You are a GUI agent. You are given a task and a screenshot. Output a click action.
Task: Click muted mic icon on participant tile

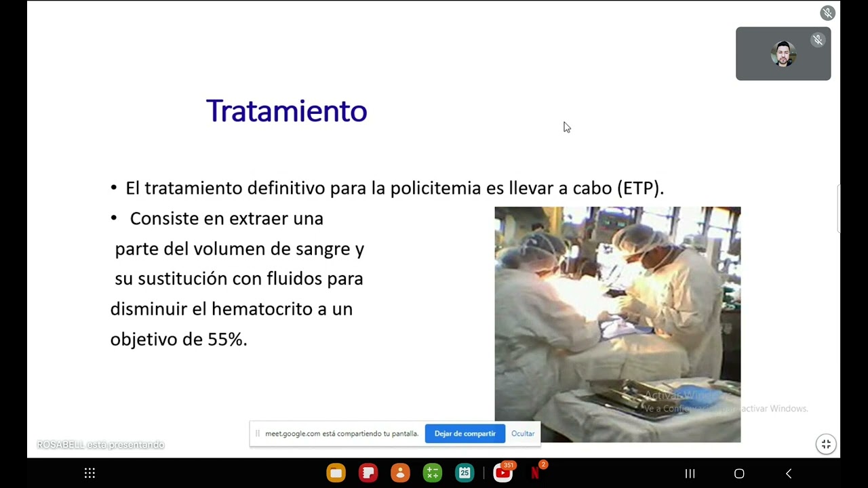click(x=818, y=40)
